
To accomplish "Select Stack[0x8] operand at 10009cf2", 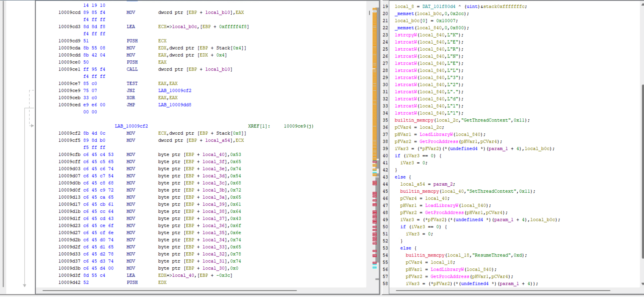I will click(230, 133).
